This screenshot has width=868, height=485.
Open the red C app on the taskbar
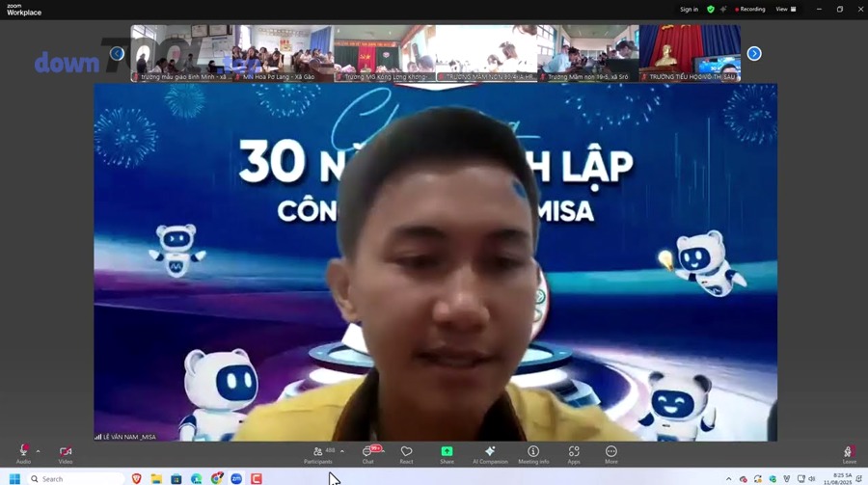coord(256,479)
